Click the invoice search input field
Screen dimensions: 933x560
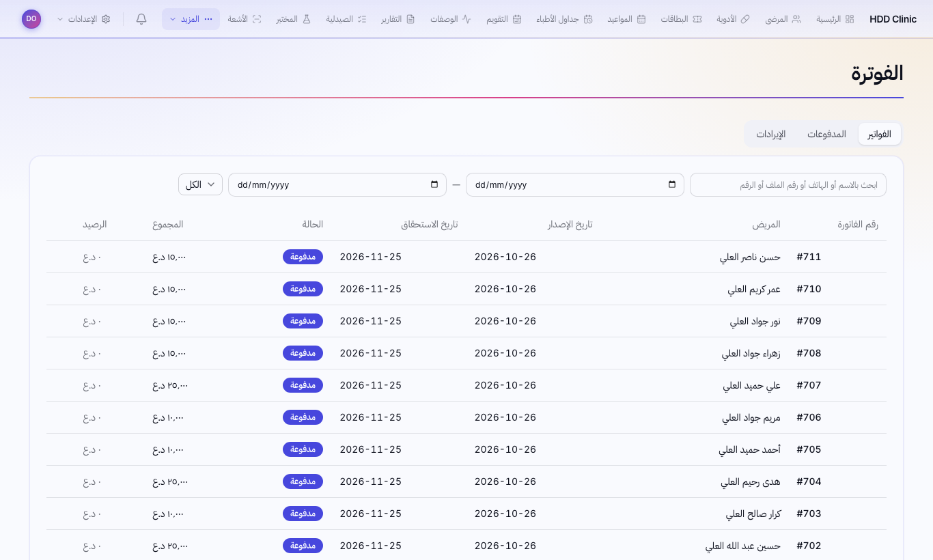[x=788, y=184]
